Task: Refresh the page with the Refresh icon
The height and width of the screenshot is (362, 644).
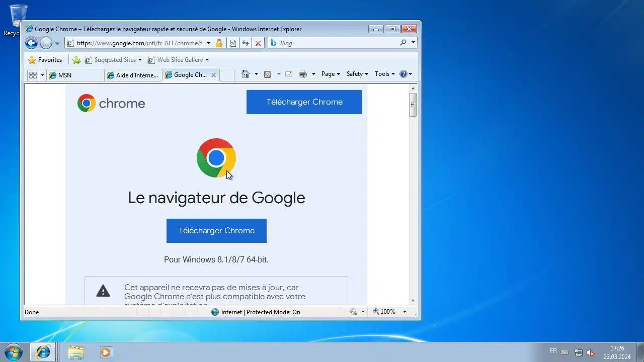Action: tap(246, 43)
